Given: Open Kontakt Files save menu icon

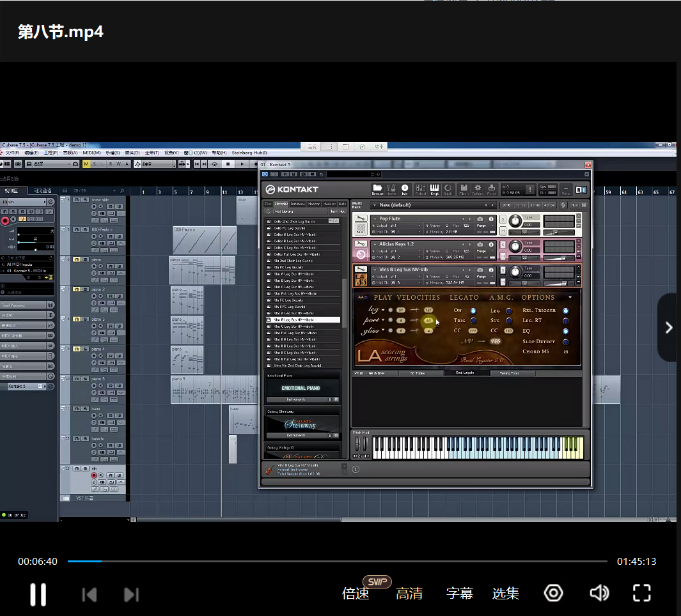Looking at the screenshot, I should [x=464, y=189].
